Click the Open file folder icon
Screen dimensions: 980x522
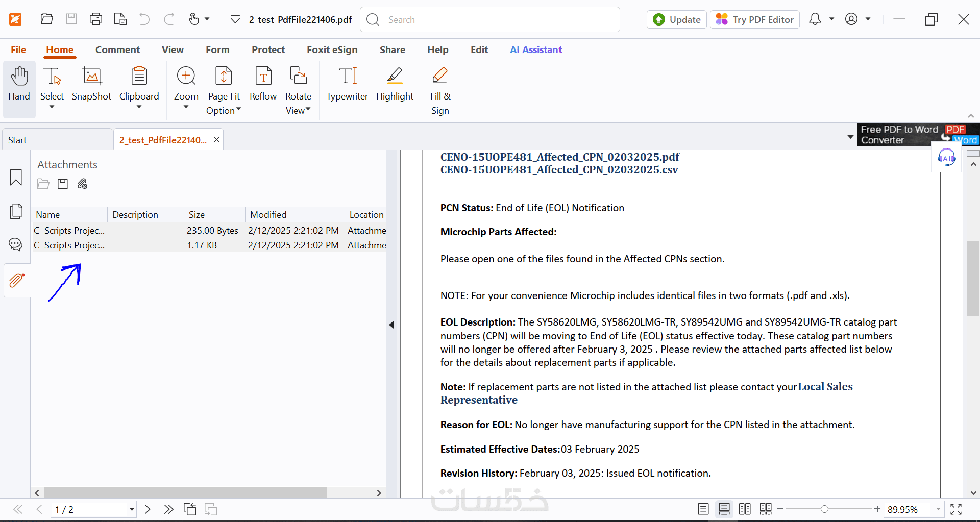[x=47, y=19]
